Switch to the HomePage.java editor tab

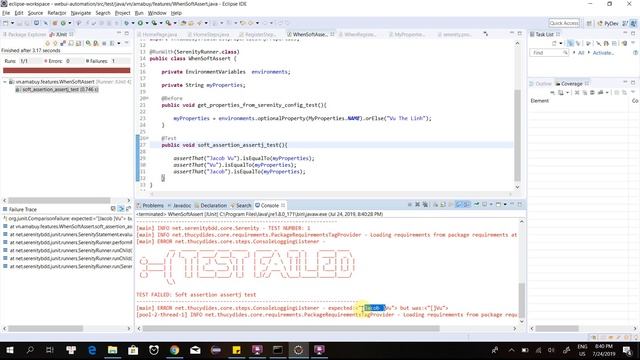coord(157,34)
